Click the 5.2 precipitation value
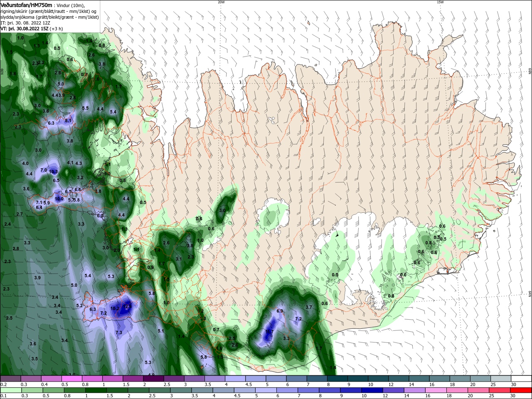Image resolution: width=532 pixels, height=399 pixels. [79, 305]
